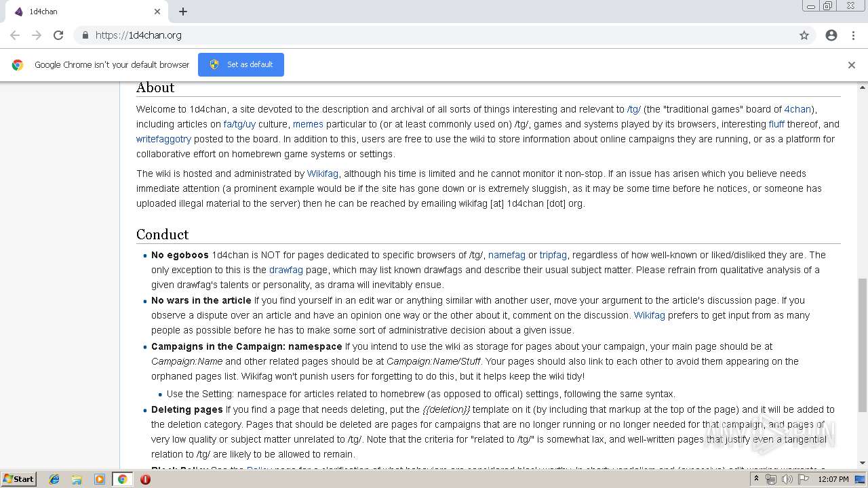
Task: Open the red security icon in taskbar
Action: 145,479
